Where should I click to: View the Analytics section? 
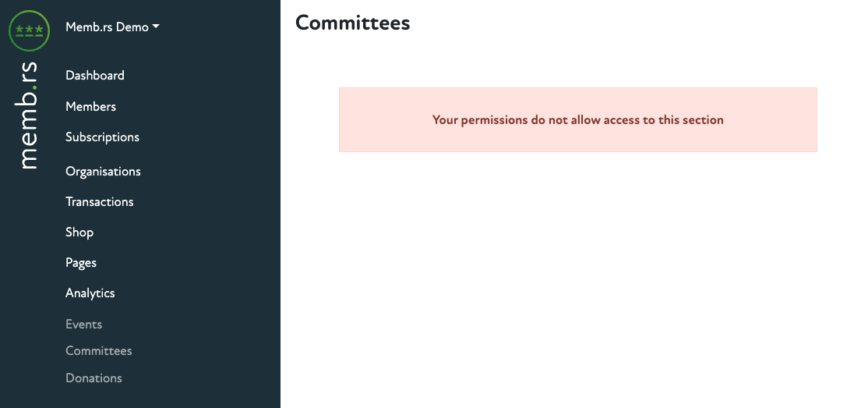tap(90, 293)
